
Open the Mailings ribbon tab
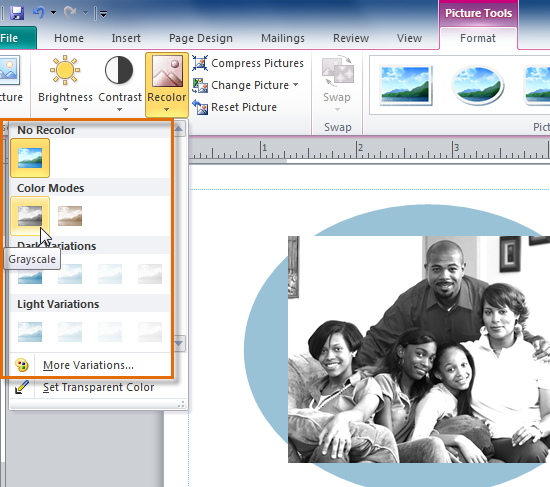[x=283, y=38]
